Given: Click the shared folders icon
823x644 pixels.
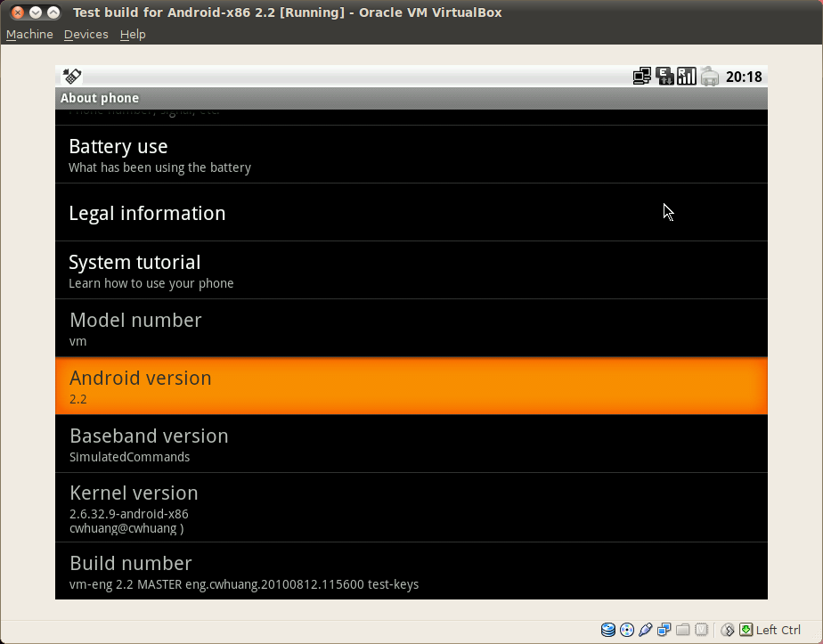Looking at the screenshot, I should [x=683, y=630].
